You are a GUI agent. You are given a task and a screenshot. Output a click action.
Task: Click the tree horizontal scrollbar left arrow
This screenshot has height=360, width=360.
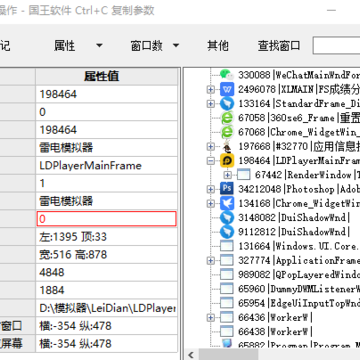[x=191, y=354]
